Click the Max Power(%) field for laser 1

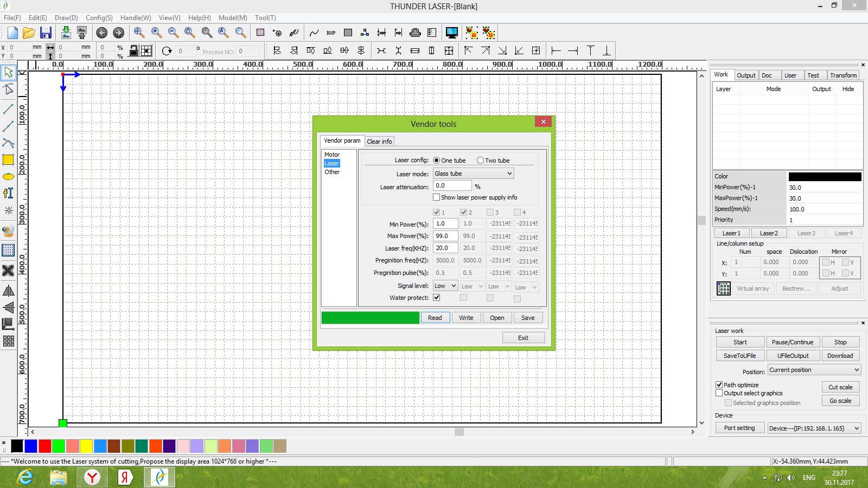pyautogui.click(x=445, y=236)
